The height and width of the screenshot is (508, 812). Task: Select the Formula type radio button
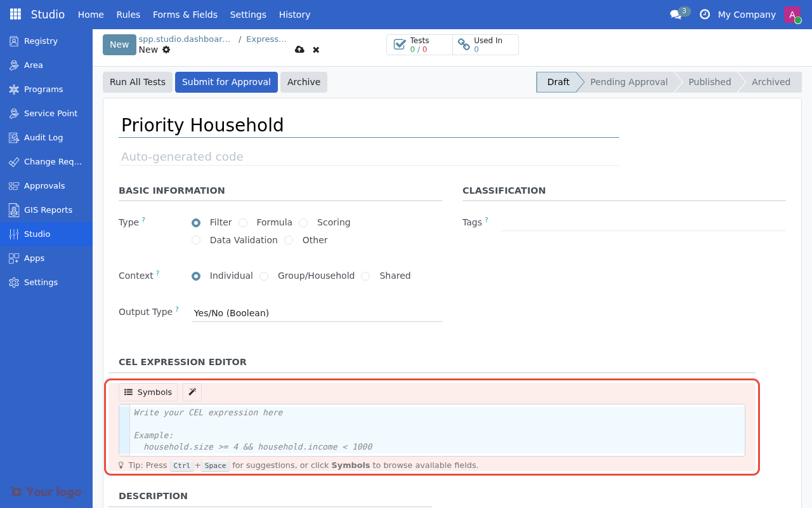pyautogui.click(x=243, y=223)
